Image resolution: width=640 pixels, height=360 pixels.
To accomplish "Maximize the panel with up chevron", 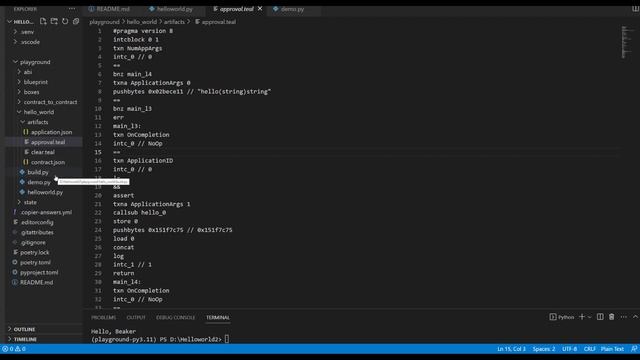I will [635, 317].
